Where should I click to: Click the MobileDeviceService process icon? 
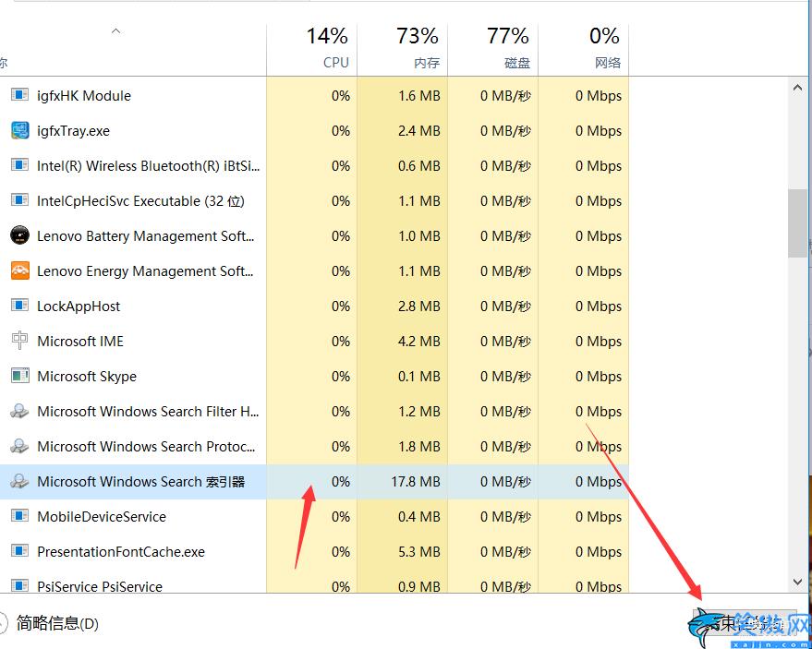click(x=19, y=516)
